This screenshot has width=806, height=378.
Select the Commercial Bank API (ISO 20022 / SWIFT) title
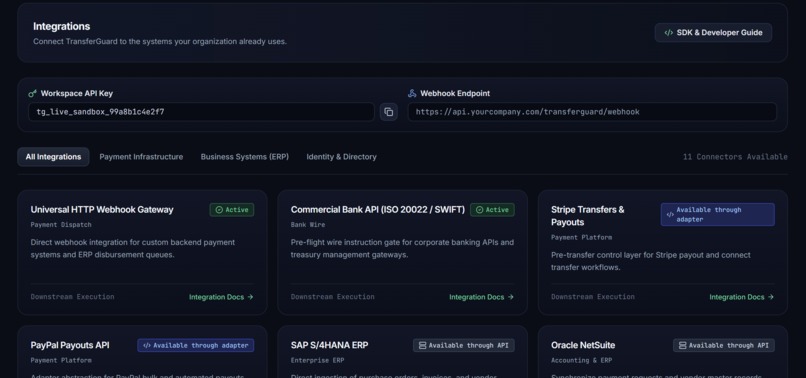pyautogui.click(x=378, y=210)
